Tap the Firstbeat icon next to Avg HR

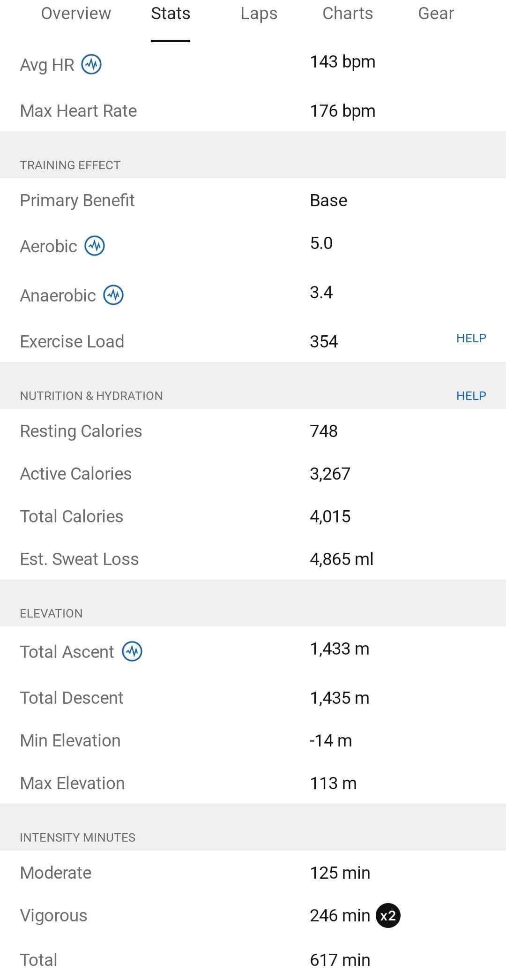(91, 64)
